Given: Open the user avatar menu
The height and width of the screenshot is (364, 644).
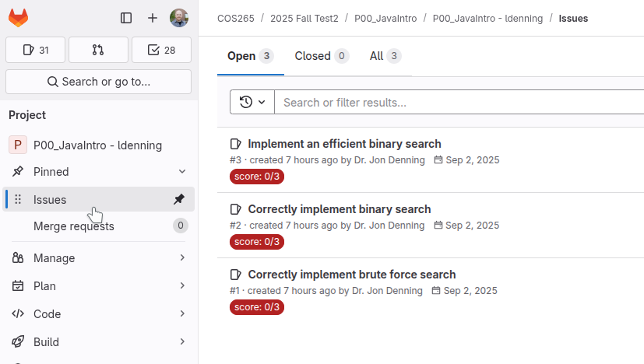Looking at the screenshot, I should click(179, 18).
